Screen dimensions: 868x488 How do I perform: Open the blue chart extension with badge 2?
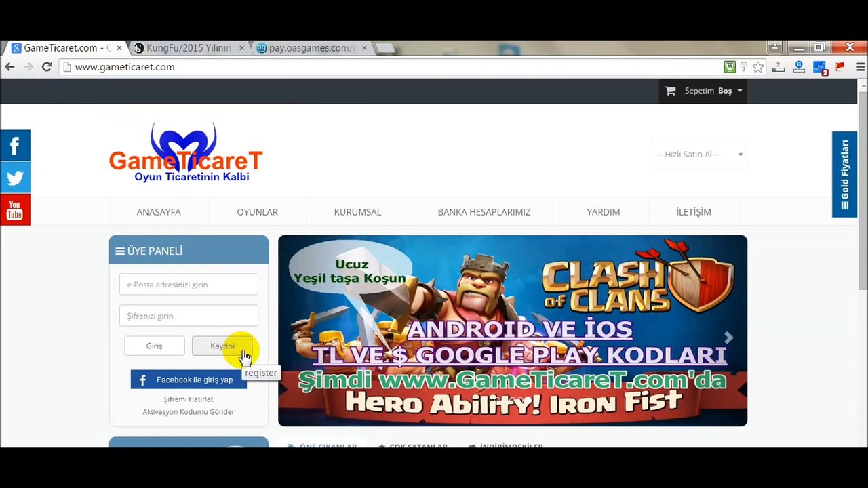pyautogui.click(x=820, y=68)
